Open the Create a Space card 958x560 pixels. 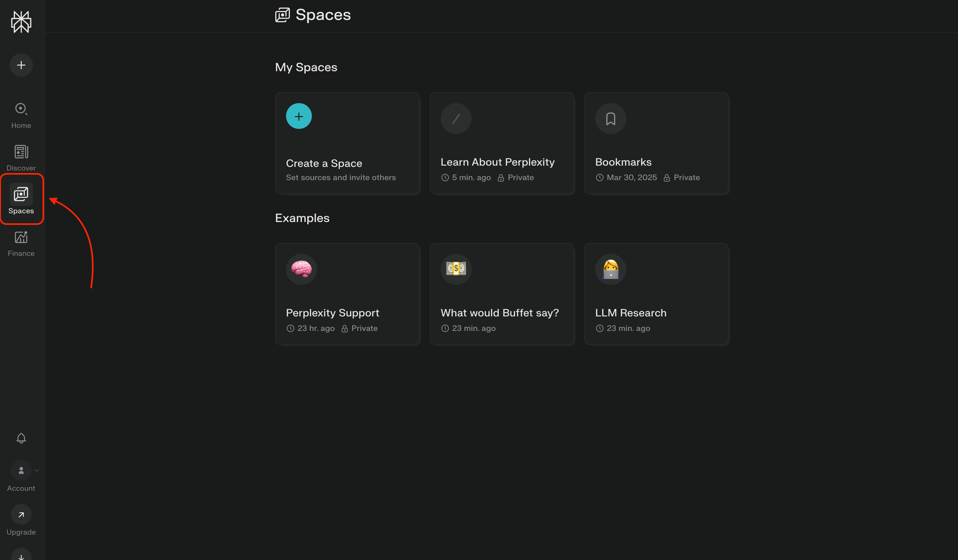pyautogui.click(x=347, y=143)
